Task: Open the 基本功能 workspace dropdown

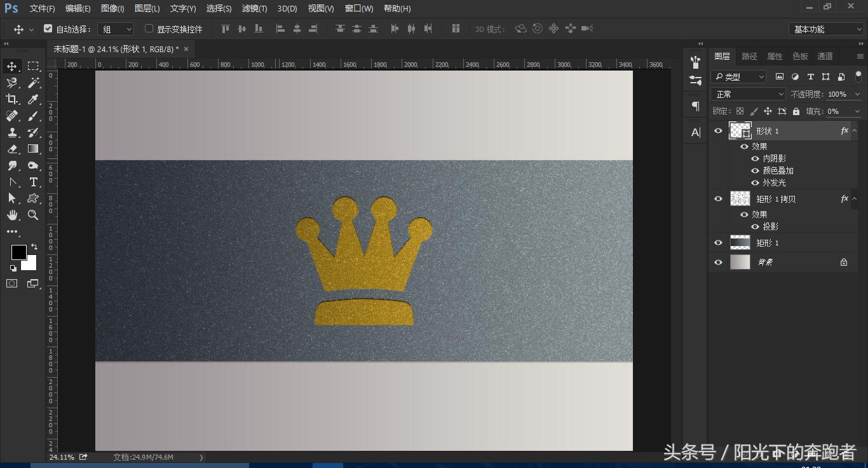Action: pos(826,29)
